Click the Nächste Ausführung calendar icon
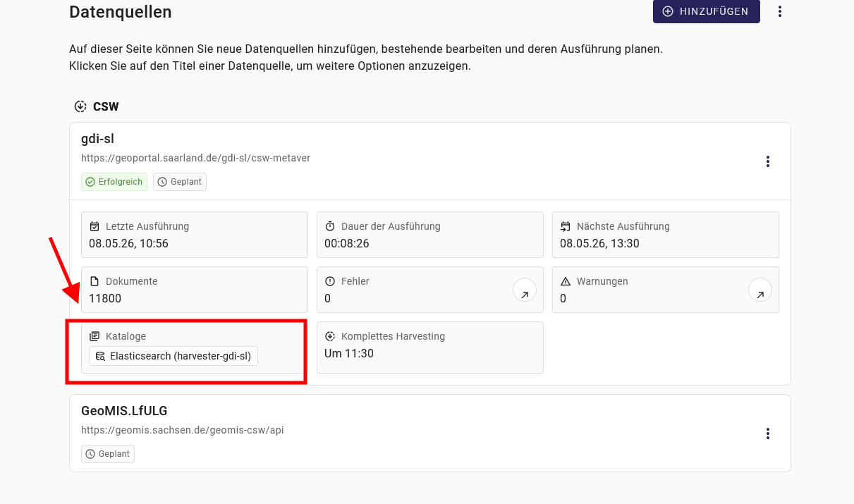Viewport: 854px width, 504px height. (566, 226)
